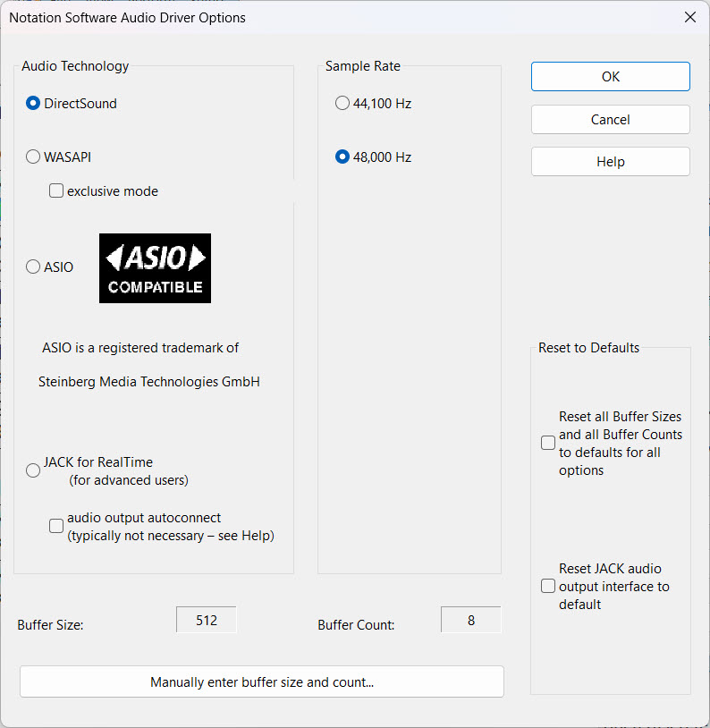The image size is (710, 728).
Task: Check Reset all Buffer Sizes and Counts
Action: pos(548,443)
